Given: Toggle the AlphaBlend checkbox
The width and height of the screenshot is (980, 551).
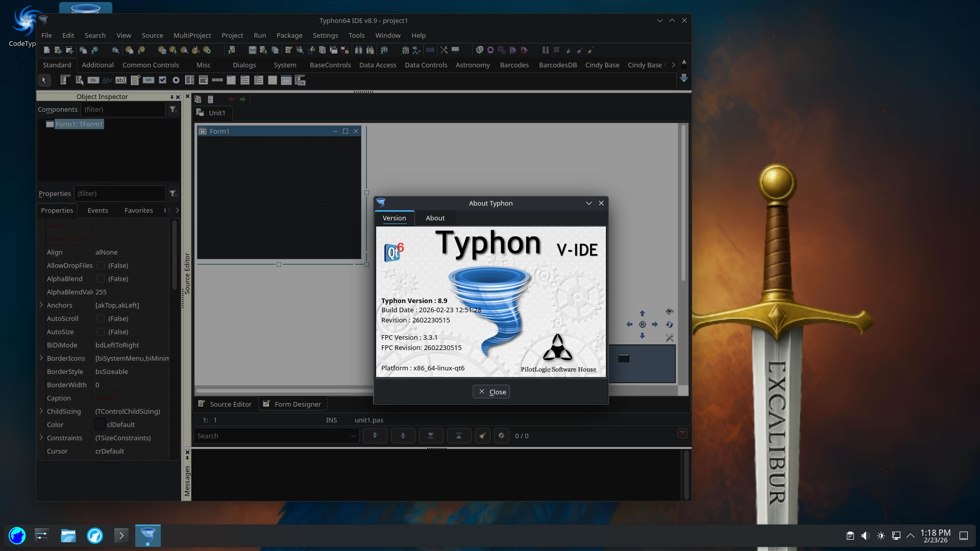Looking at the screenshot, I should (101, 279).
